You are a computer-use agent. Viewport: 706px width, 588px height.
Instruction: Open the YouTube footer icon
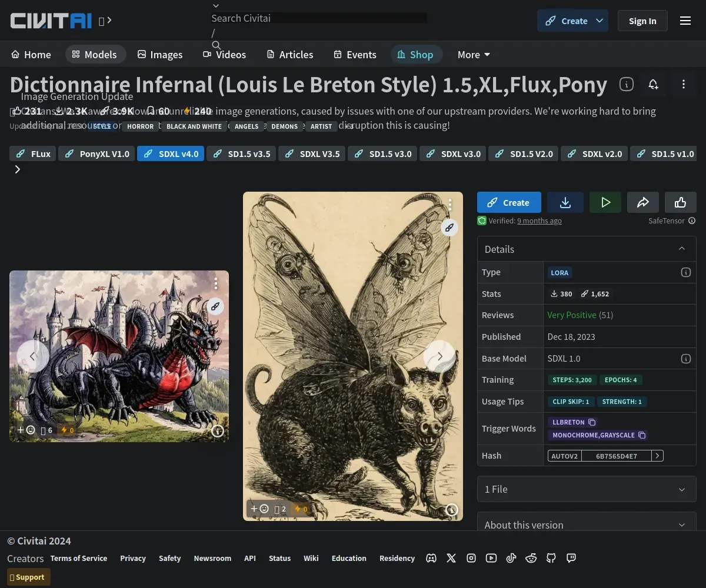491,558
